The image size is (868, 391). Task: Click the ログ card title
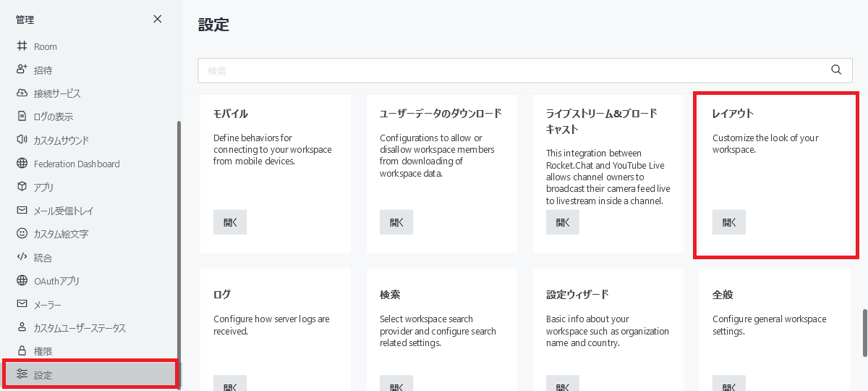[222, 295]
